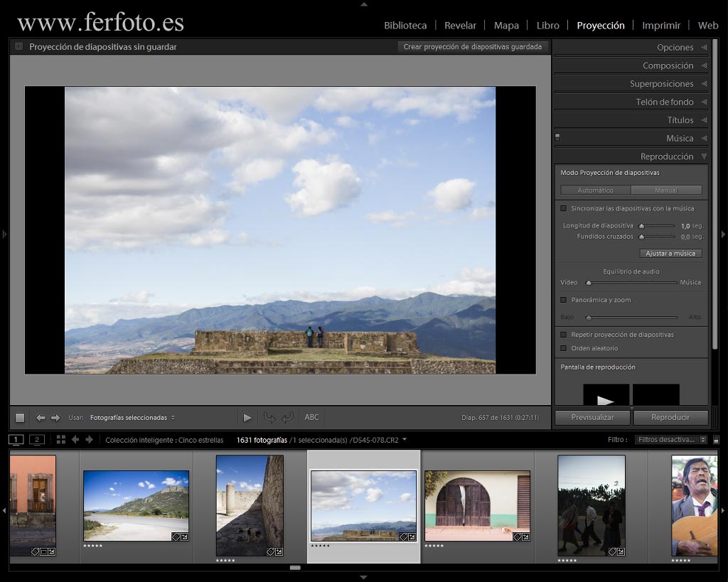Select secondary window display 2 icon
The height and width of the screenshot is (582, 728).
(x=37, y=439)
